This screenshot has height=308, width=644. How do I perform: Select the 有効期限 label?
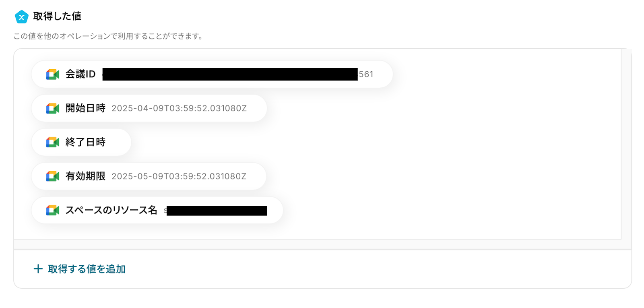[x=85, y=176]
